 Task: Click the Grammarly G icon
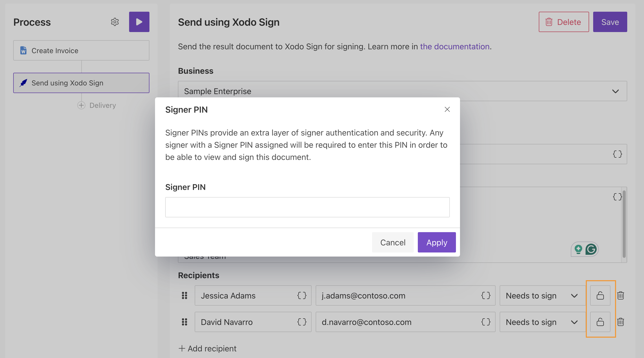[x=591, y=249]
